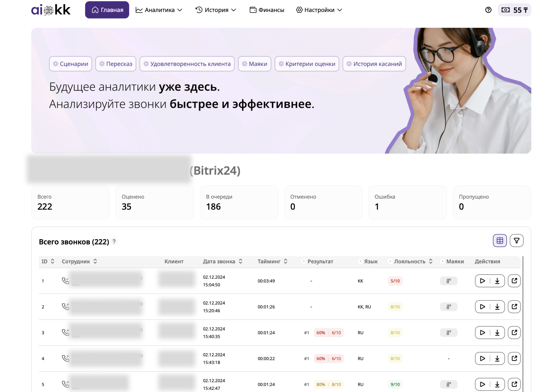Click the aikk logo
The image size is (551, 392).
coord(51,10)
